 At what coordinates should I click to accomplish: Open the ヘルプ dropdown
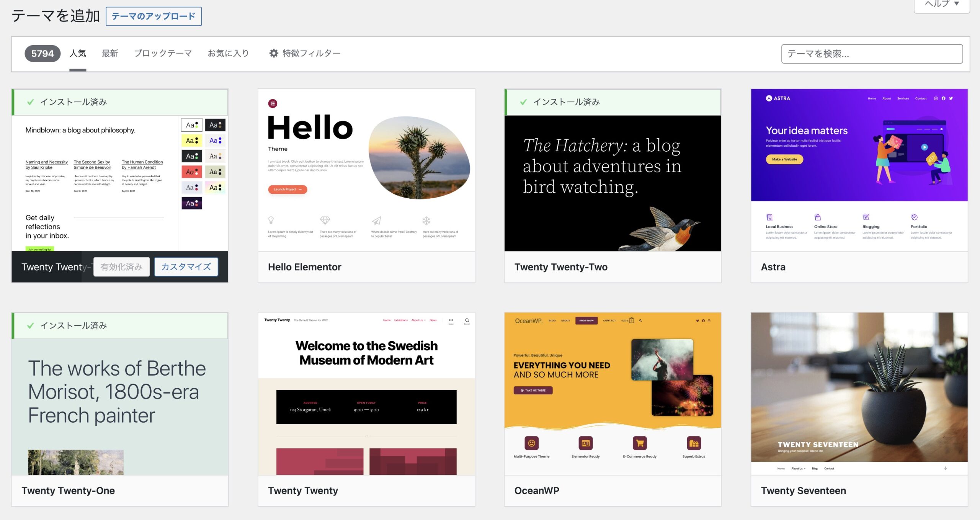[x=942, y=4]
